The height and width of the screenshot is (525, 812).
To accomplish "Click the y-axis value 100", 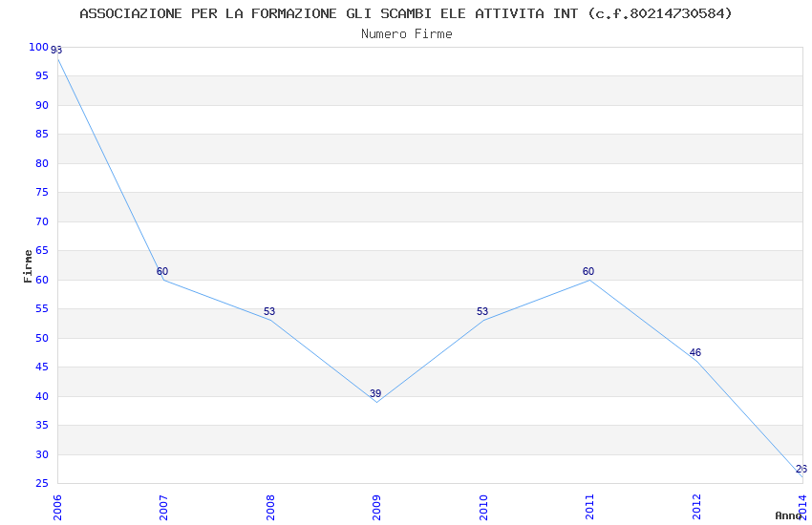I will coord(39,47).
